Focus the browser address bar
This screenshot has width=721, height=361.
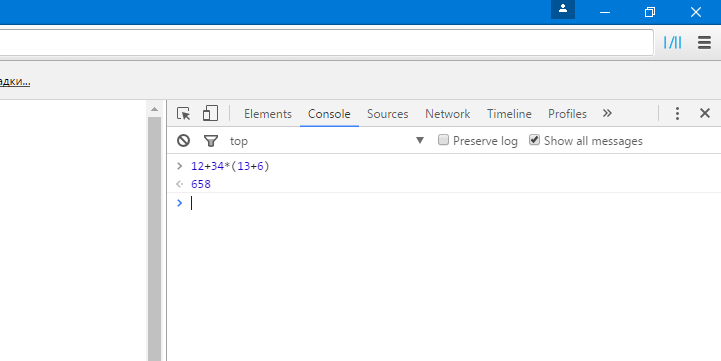pyautogui.click(x=326, y=43)
